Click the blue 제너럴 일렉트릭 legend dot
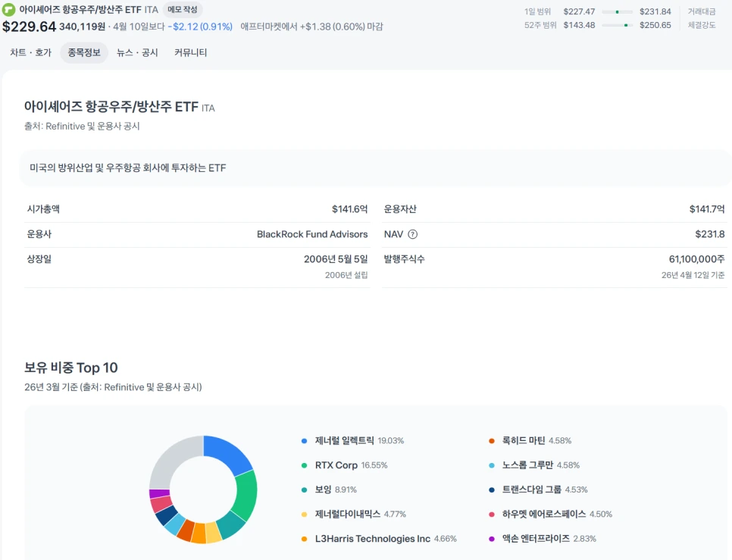 click(305, 441)
